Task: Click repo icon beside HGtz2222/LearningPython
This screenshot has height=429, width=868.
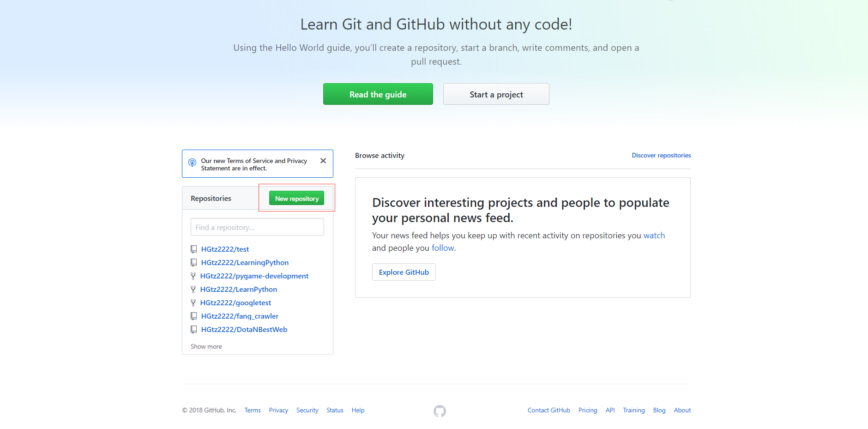Action: point(194,263)
